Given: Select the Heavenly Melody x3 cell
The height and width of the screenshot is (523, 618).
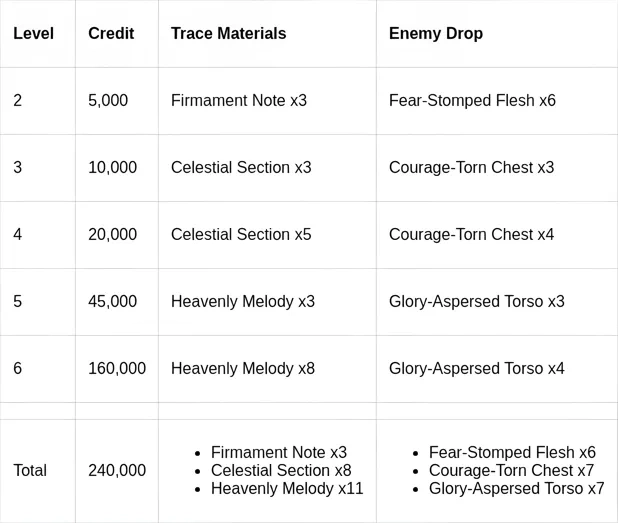Looking at the screenshot, I should 242,302.
